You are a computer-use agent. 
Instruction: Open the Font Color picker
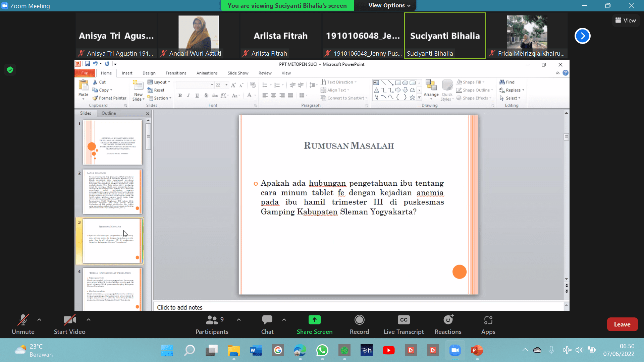tap(251, 96)
